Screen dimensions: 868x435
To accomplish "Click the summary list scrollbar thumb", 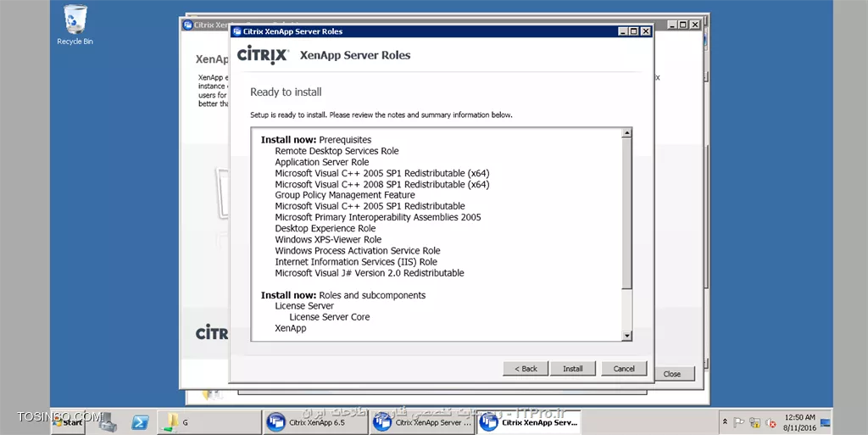I will 626,213.
